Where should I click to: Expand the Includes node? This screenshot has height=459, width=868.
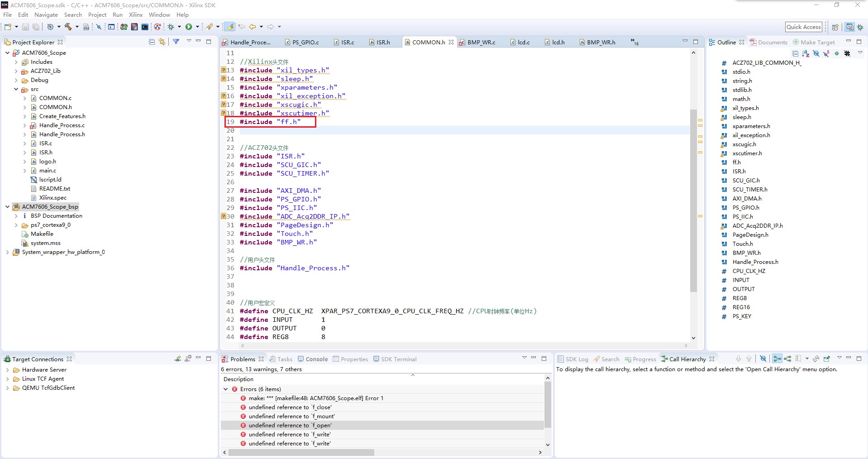pos(16,62)
